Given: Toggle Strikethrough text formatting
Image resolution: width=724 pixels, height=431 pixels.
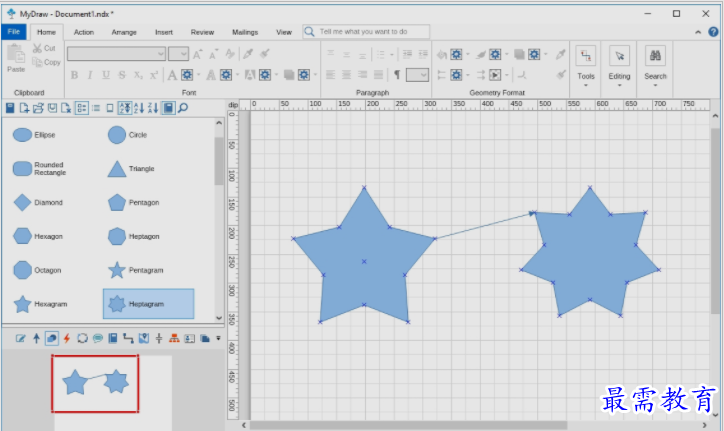Looking at the screenshot, I should (122, 75).
